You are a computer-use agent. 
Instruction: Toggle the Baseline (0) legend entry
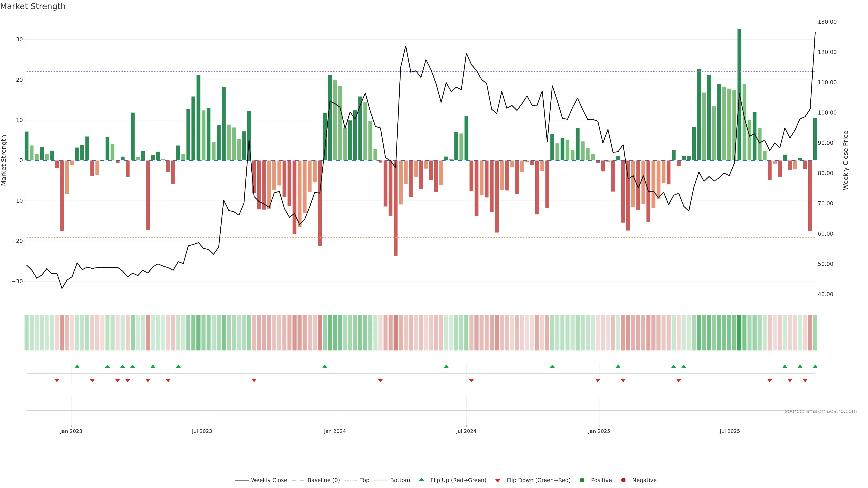coord(323,480)
